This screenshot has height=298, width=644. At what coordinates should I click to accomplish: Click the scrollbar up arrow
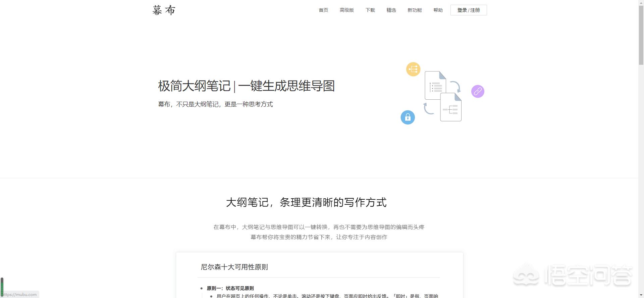641,2
